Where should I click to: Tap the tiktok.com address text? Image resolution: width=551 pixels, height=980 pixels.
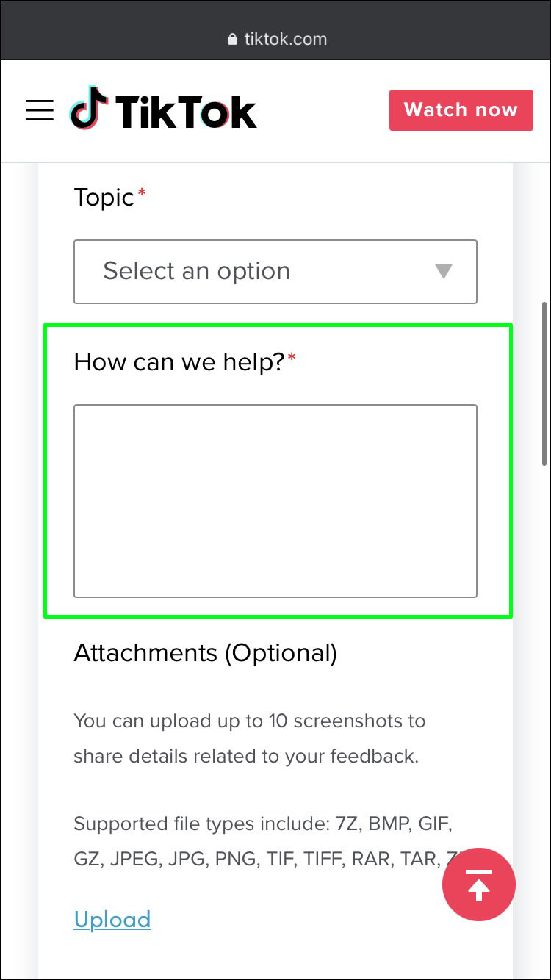[x=286, y=39]
